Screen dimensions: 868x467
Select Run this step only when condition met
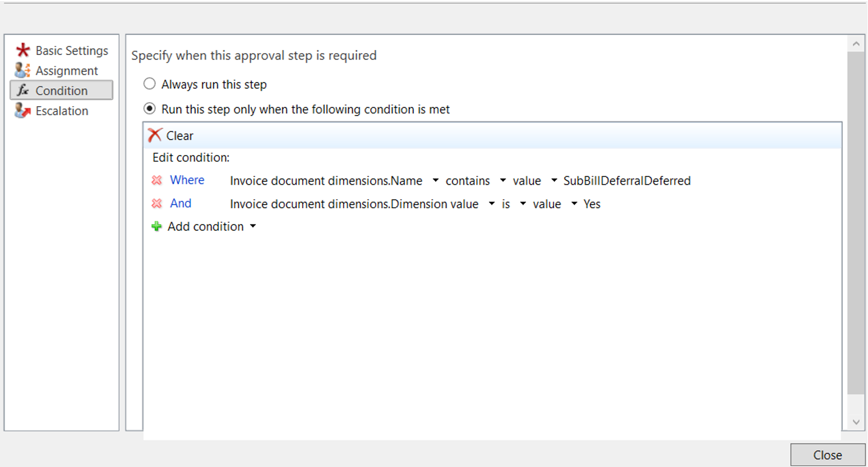pos(149,108)
